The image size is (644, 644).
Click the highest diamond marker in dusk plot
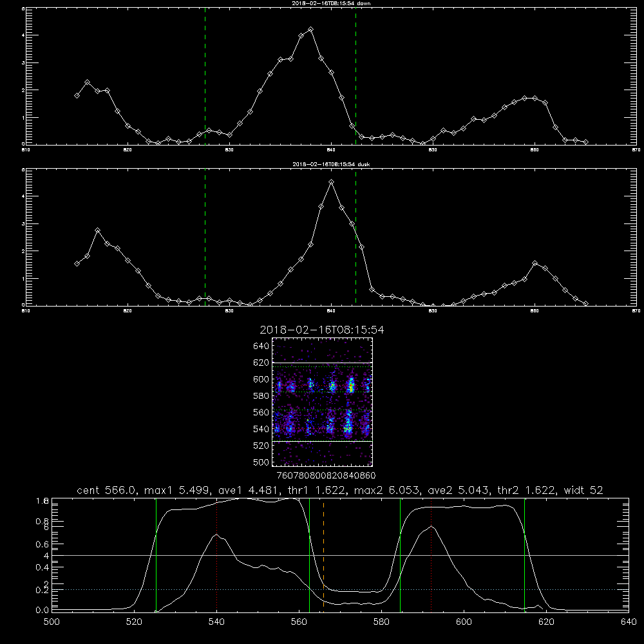[x=332, y=182]
